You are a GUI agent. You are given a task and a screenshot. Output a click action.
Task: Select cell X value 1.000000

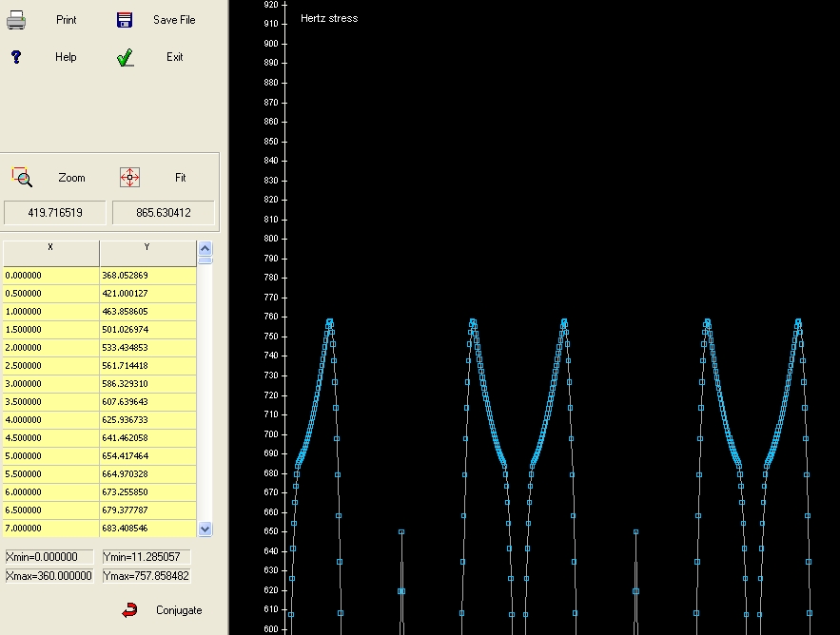click(x=50, y=312)
